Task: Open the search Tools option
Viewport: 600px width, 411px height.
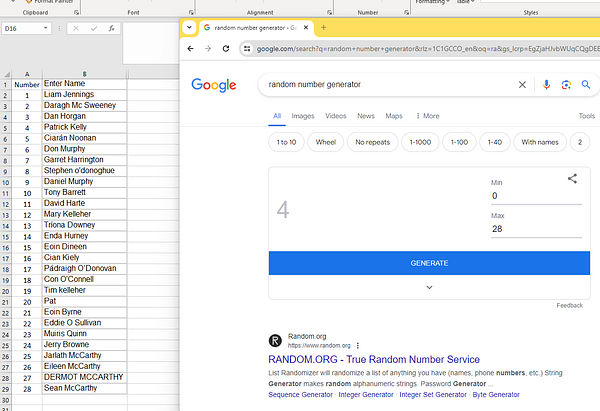Action: click(587, 116)
